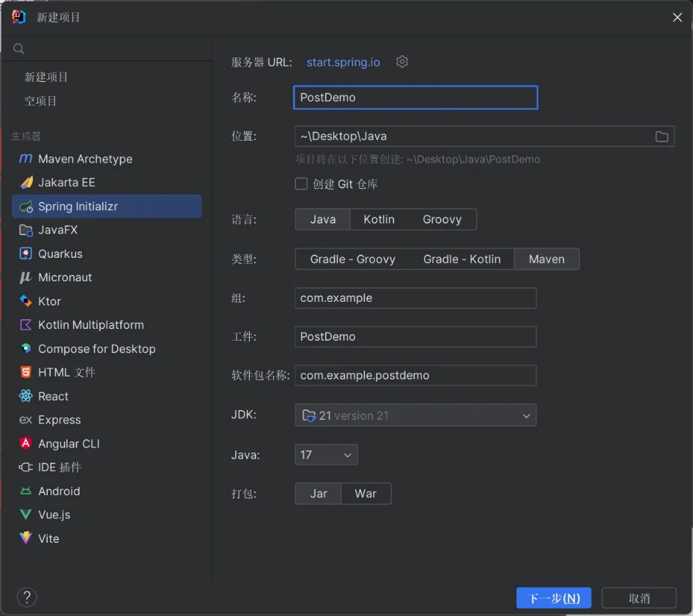Image resolution: width=693 pixels, height=616 pixels.
Task: Choose War packaging option
Action: click(366, 494)
